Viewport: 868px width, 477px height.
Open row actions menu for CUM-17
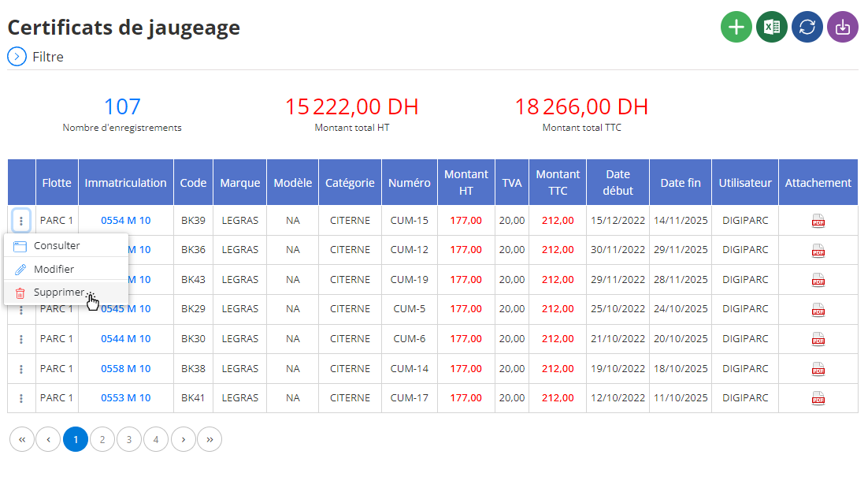pos(21,398)
